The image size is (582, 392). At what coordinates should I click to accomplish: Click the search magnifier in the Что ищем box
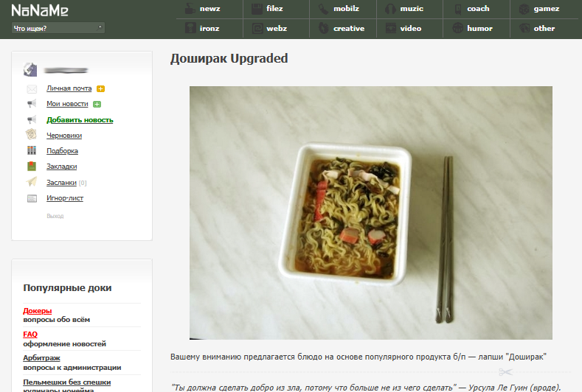point(100,28)
